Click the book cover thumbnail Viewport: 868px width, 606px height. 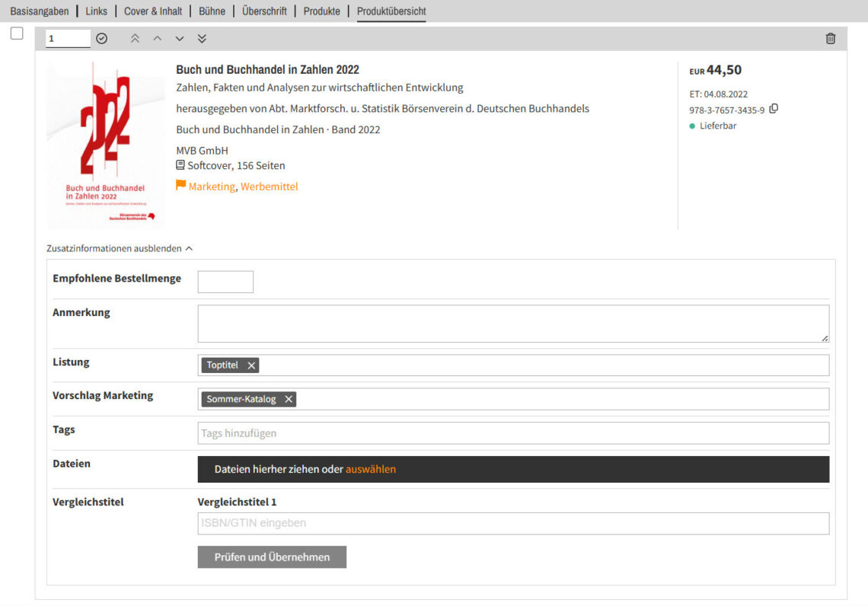105,145
